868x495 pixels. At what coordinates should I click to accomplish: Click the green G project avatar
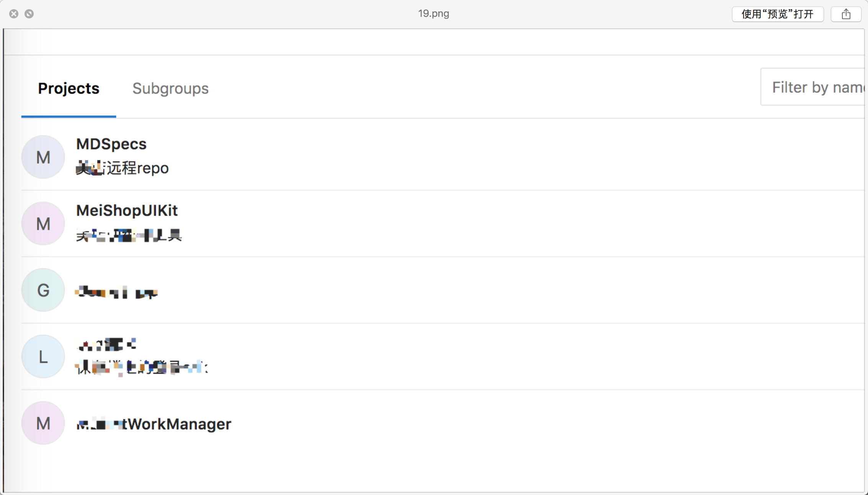[43, 290]
